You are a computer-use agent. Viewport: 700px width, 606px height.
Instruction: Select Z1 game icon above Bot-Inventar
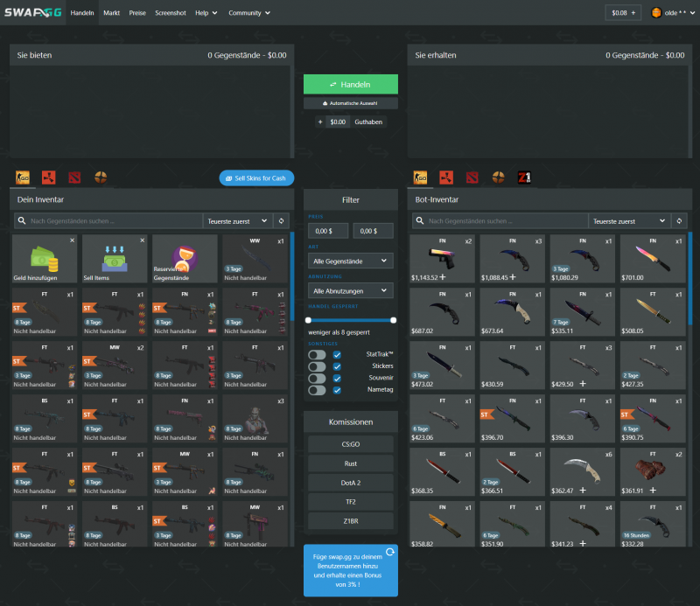tap(524, 178)
